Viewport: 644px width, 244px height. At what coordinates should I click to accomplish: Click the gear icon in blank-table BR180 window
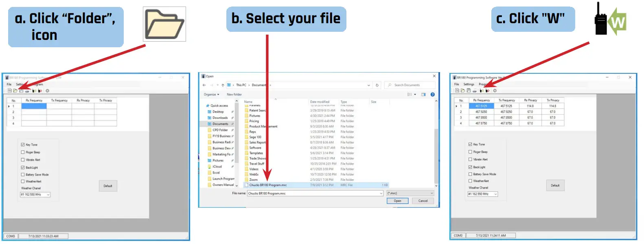tap(47, 91)
